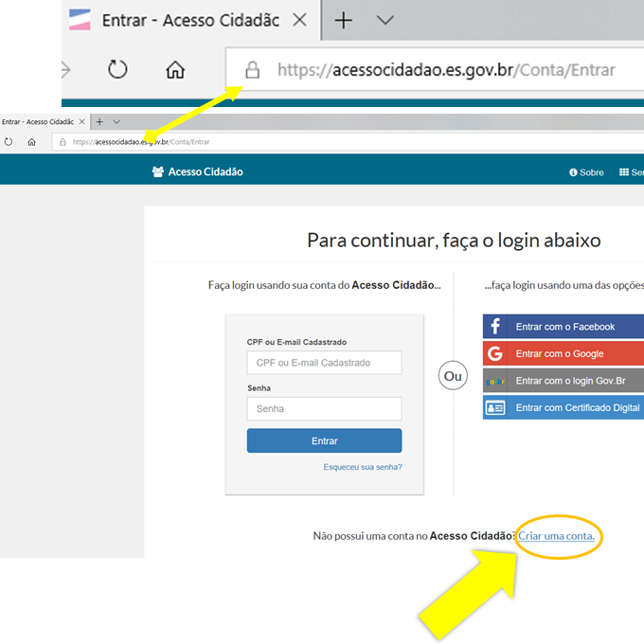Screen dimensions: 644x644
Task: Click the enlarged acessocidadao.es.gov.br address bar
Action: point(435,70)
